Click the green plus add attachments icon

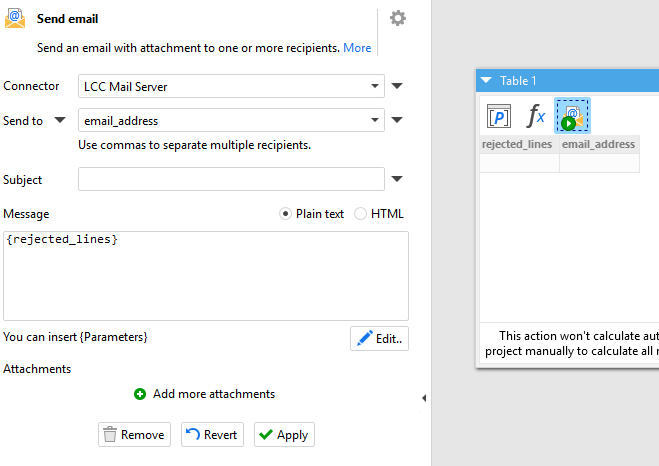coord(140,394)
